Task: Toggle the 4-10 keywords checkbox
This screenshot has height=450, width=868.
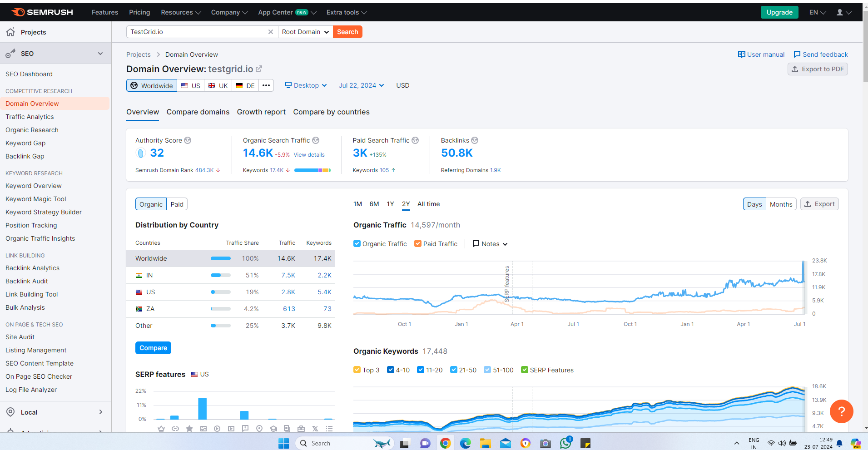Action: [391, 370]
